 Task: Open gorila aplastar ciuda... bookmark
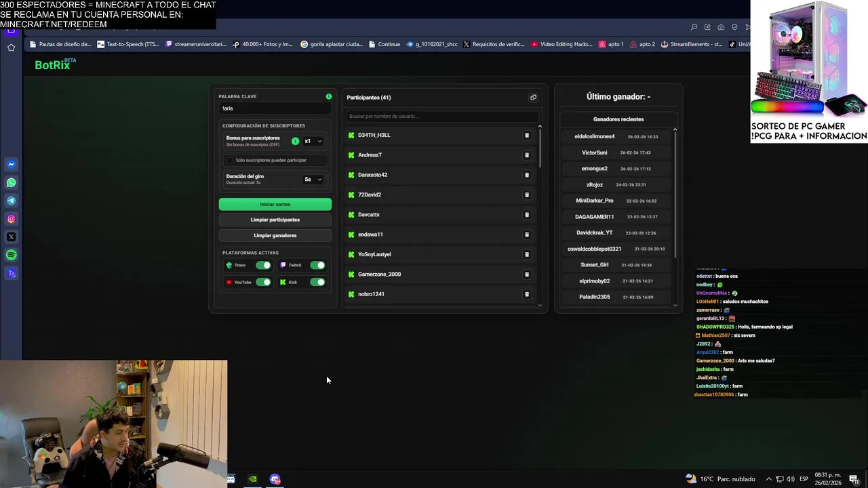[x=331, y=44]
